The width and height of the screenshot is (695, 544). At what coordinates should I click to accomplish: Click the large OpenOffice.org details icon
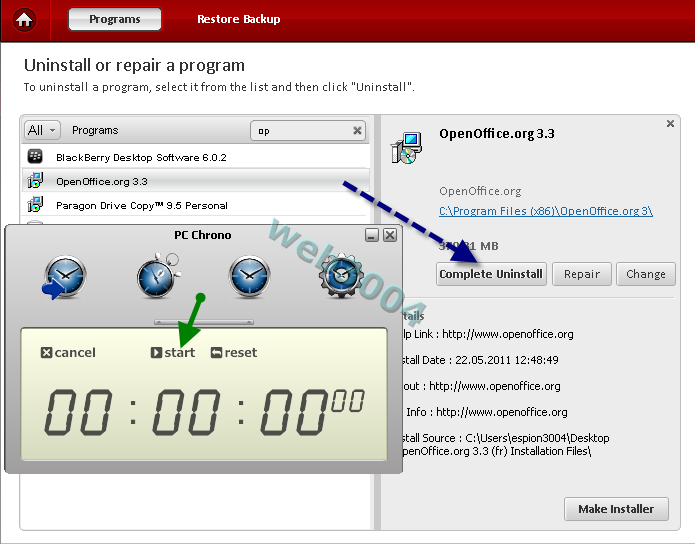[406, 148]
